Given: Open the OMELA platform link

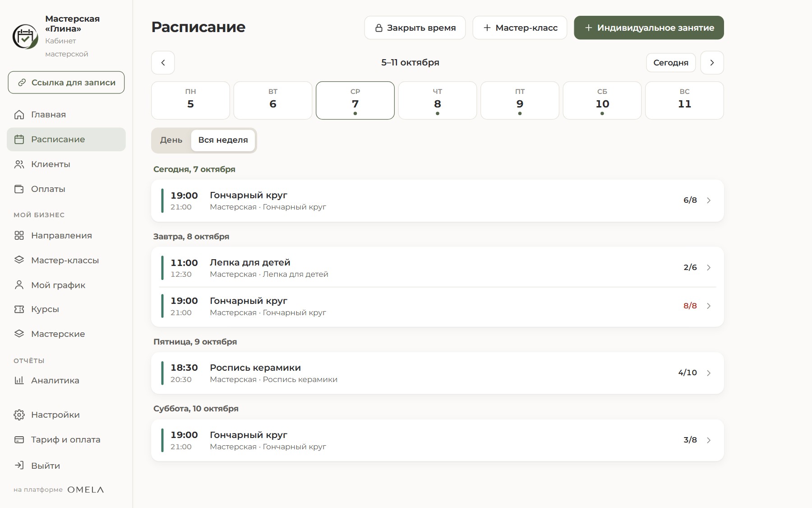Looking at the screenshot, I should (86, 490).
